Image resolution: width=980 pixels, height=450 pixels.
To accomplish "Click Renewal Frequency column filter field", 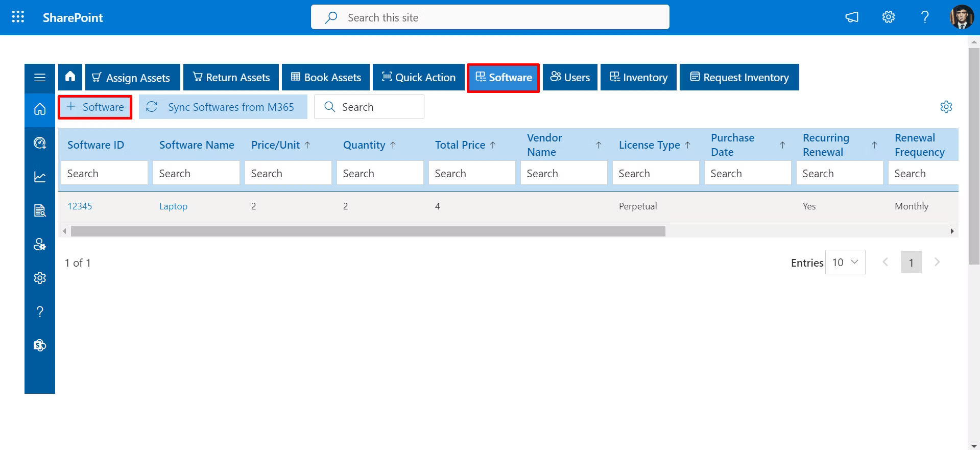I will (923, 173).
